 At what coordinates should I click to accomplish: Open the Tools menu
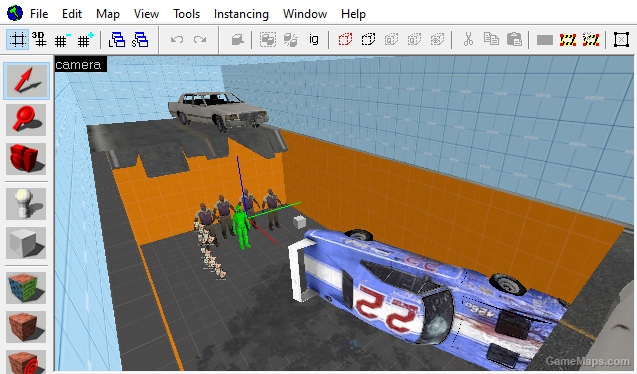coord(186,14)
